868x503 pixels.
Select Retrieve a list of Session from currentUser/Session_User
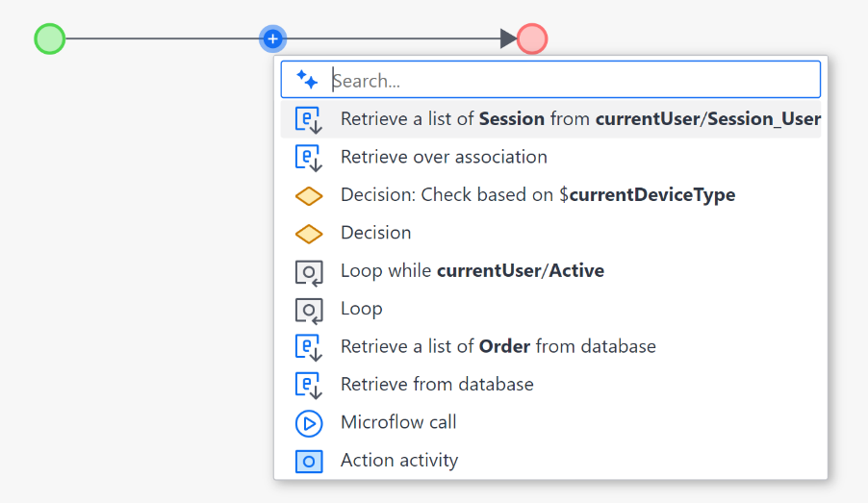click(550, 119)
